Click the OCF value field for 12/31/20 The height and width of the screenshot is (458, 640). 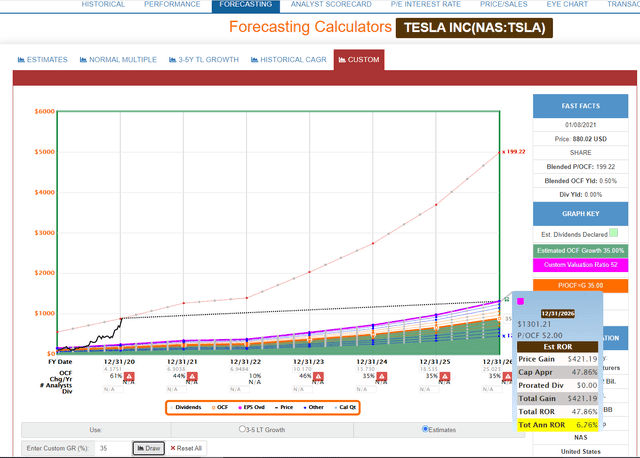tap(113, 369)
